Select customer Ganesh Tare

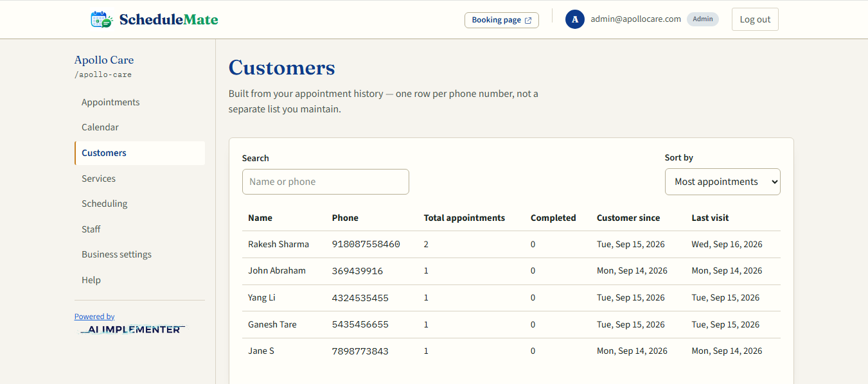tap(272, 324)
